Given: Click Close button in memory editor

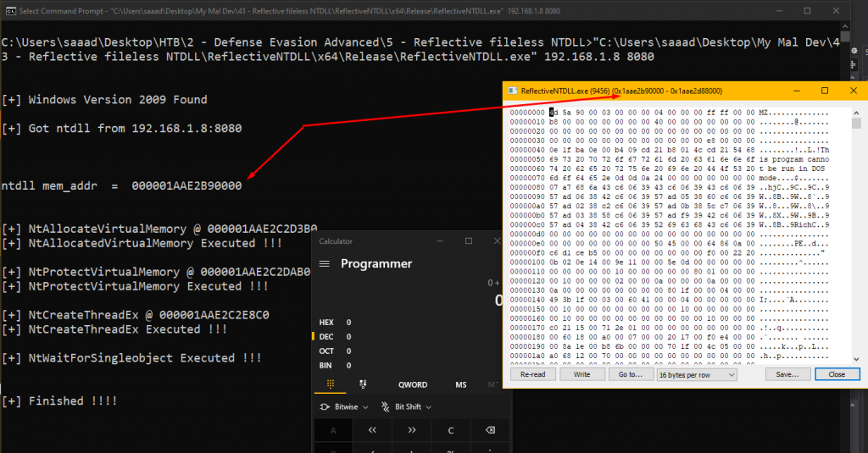Looking at the screenshot, I should (x=837, y=374).
